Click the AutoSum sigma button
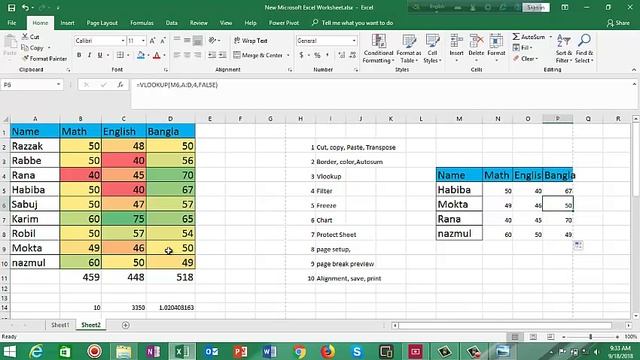This screenshot has width=640, height=360. coord(529,37)
